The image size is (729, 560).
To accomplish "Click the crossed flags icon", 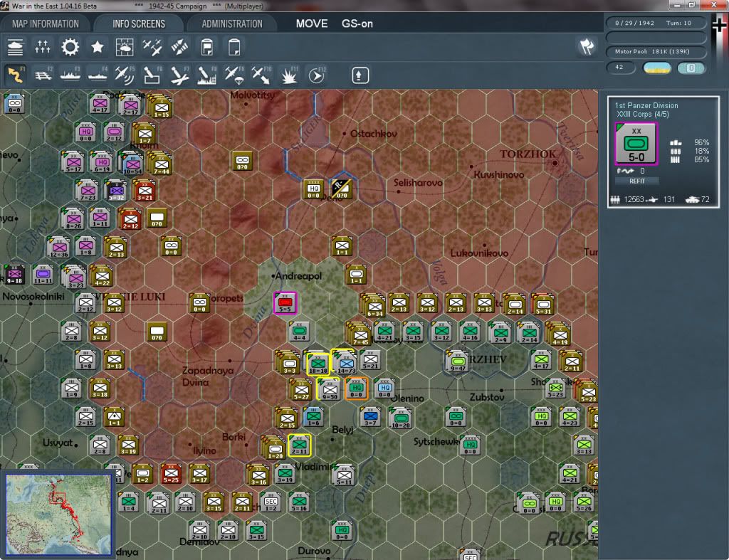I will click(x=587, y=47).
